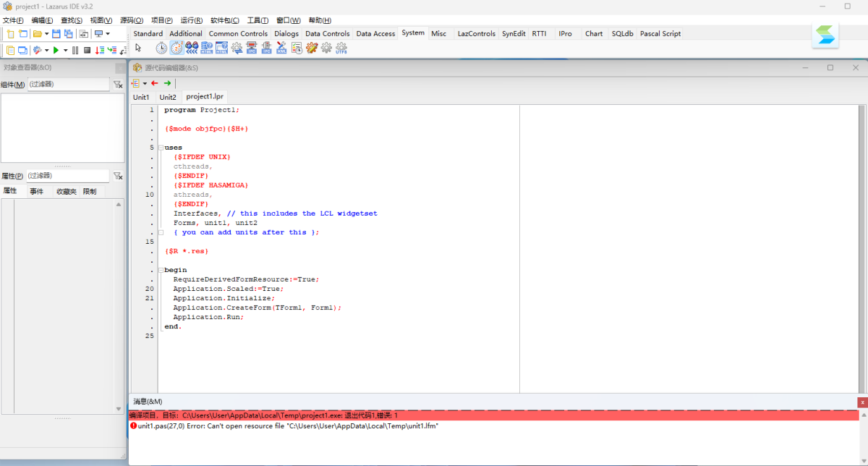Clear the component filter in Object Inspector
This screenshot has width=868, height=466.
pos(118,85)
